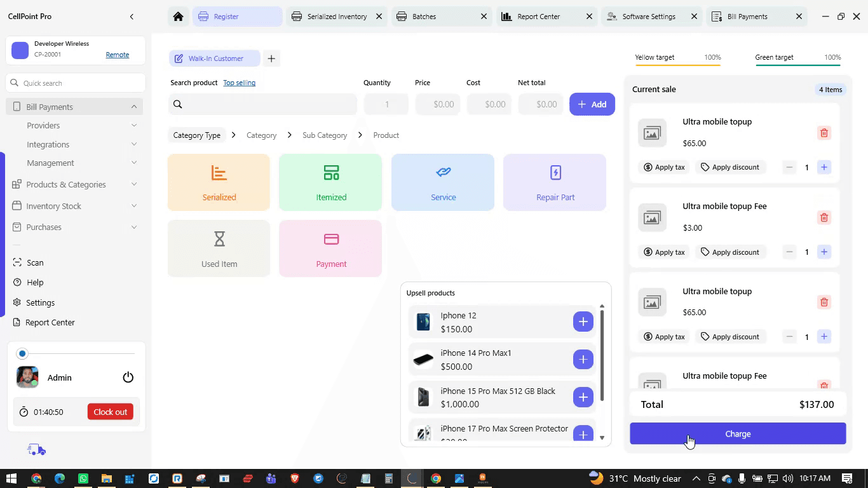Delete the first Ultra mobile topup Fee item
This screenshot has height=488, width=868.
coord(824,217)
